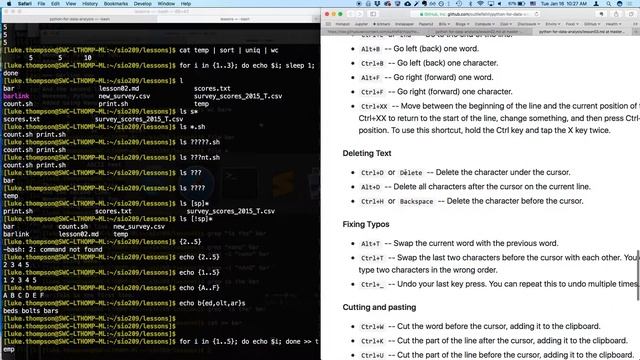Open the Health bookmarks folder
The width and height of the screenshot is (640, 360).
(613, 24)
